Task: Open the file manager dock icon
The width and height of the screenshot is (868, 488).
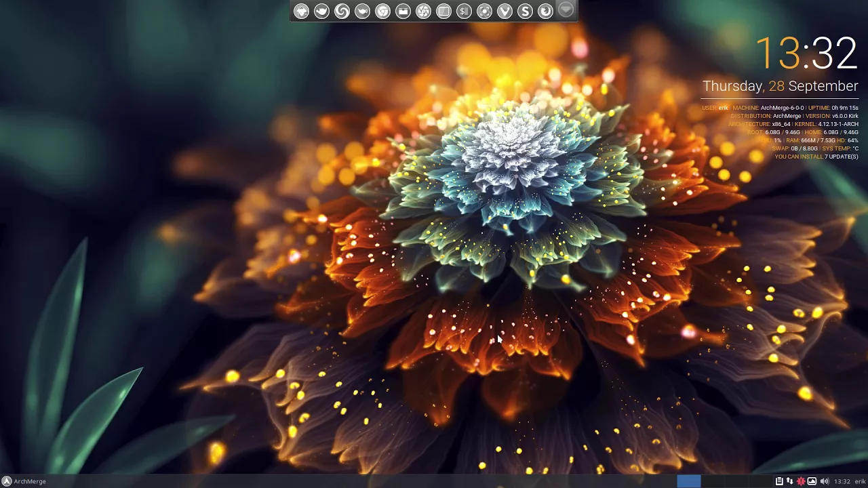Action: (403, 11)
